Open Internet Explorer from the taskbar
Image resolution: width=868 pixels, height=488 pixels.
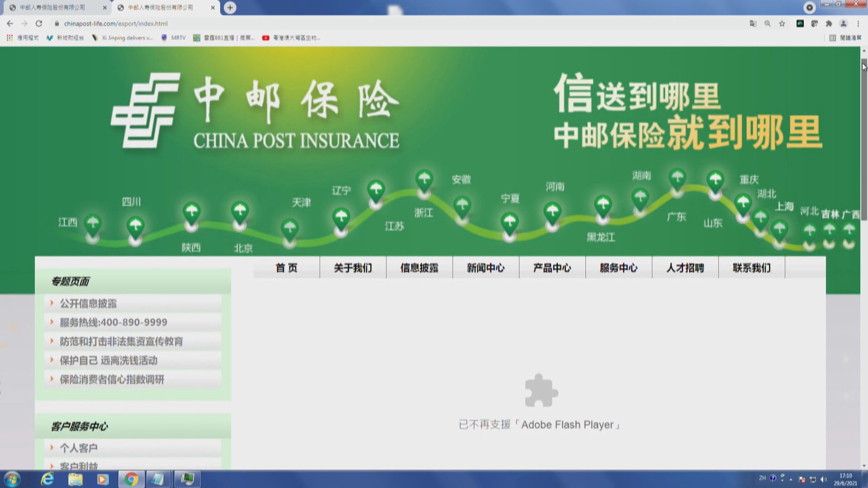pyautogui.click(x=47, y=479)
